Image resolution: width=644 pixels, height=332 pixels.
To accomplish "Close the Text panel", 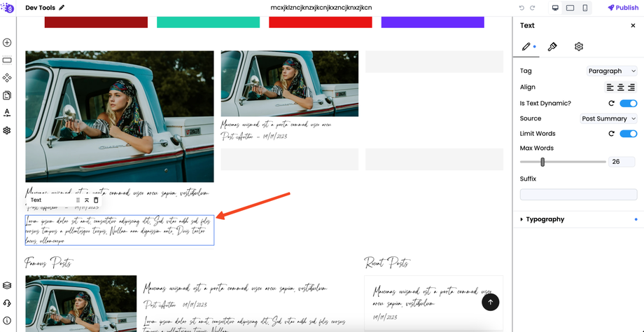I will pyautogui.click(x=633, y=25).
